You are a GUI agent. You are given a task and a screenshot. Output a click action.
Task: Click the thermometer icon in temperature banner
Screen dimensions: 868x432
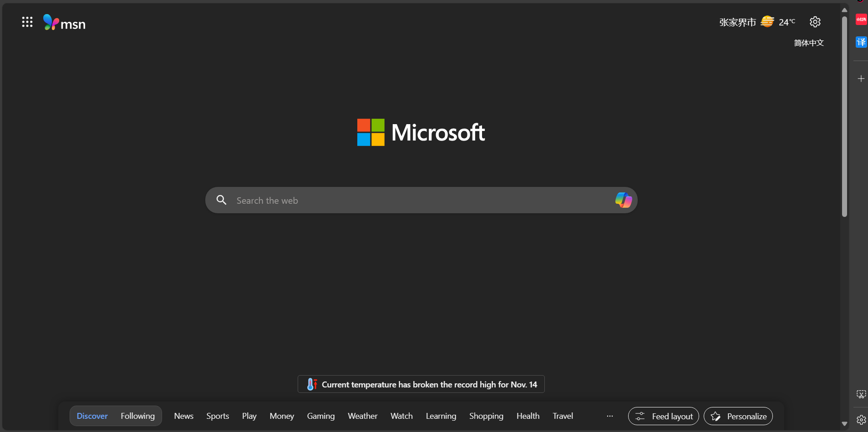tap(312, 384)
